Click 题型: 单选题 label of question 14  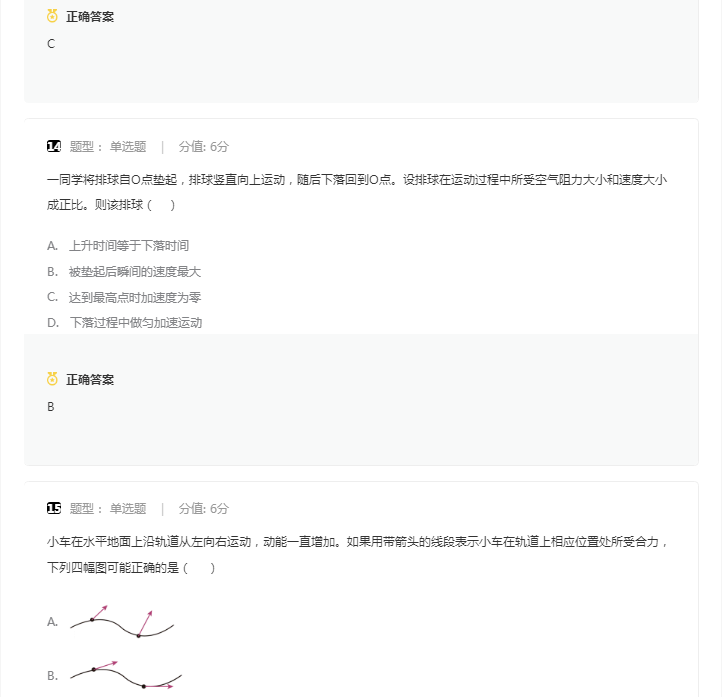(108, 146)
